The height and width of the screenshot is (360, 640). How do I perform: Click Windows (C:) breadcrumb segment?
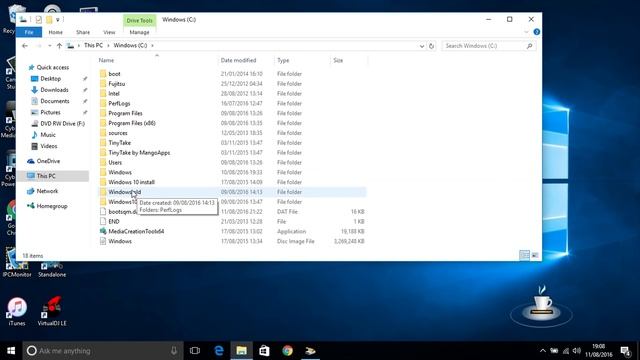[x=130, y=46]
